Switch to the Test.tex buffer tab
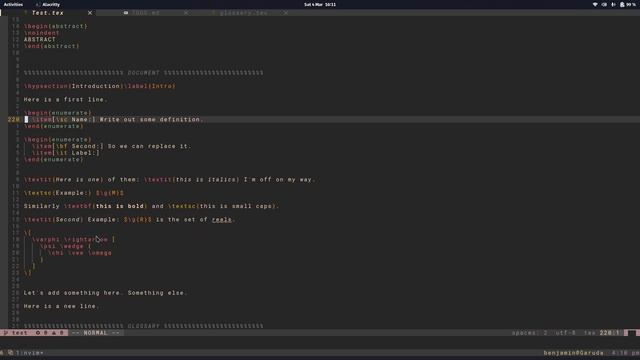 [x=47, y=13]
